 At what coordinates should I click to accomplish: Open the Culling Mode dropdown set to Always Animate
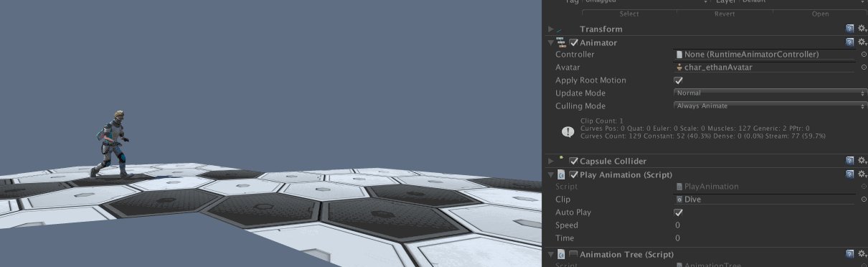(x=770, y=106)
